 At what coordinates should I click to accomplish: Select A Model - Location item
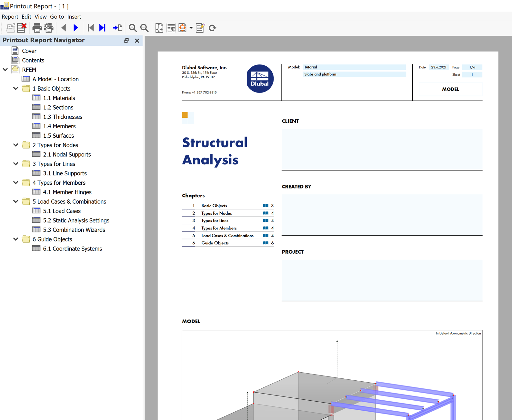click(55, 79)
